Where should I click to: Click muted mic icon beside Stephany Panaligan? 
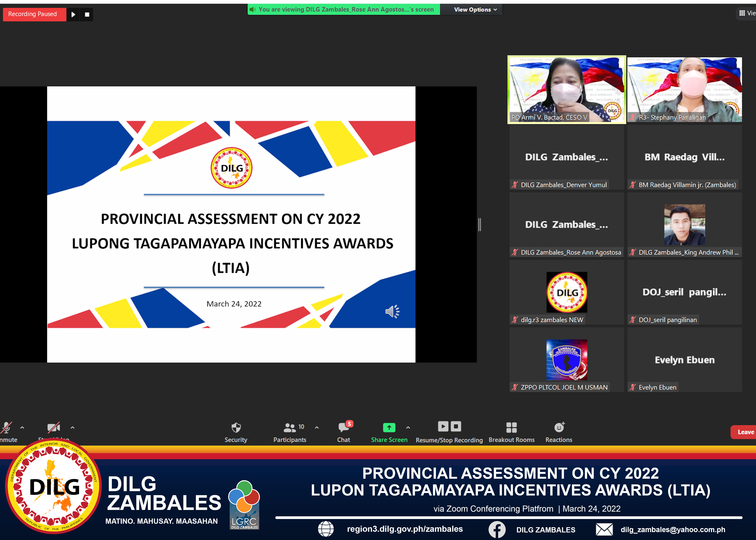point(633,117)
